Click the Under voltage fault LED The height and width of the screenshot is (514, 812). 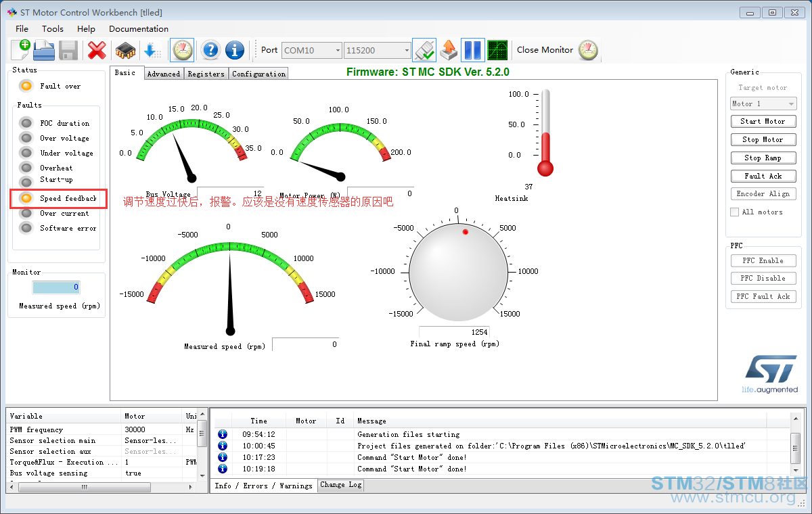coord(26,153)
